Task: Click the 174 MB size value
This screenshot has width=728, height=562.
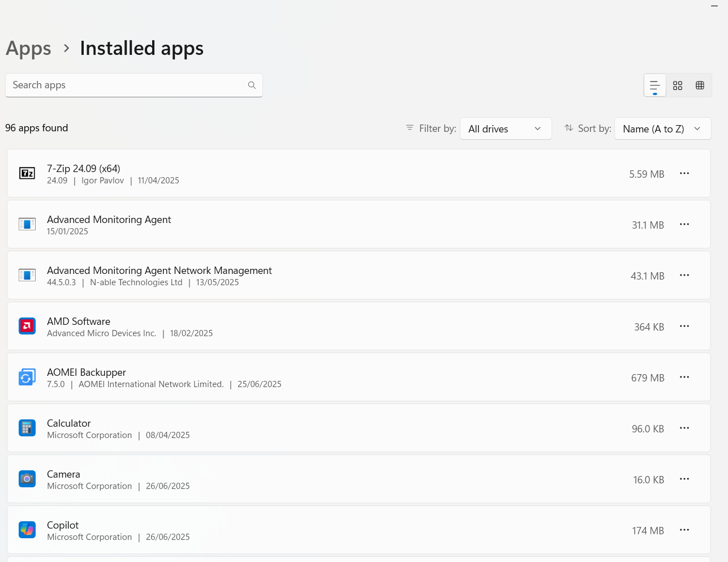Action: pyautogui.click(x=648, y=531)
